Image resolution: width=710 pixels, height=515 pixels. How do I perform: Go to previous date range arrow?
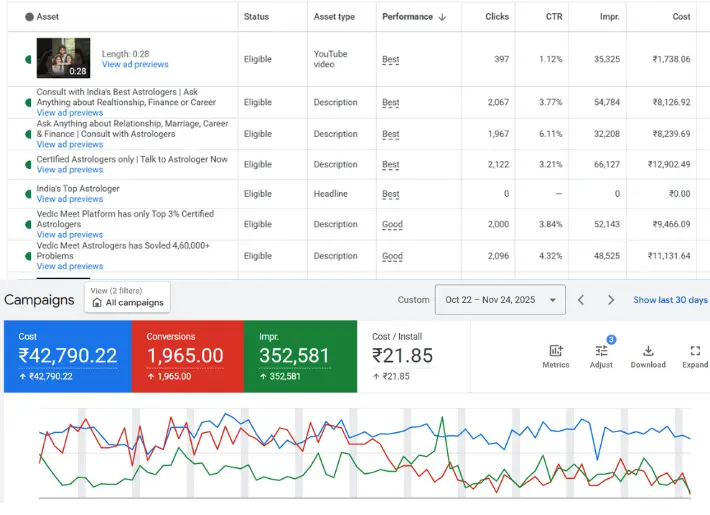coord(581,300)
